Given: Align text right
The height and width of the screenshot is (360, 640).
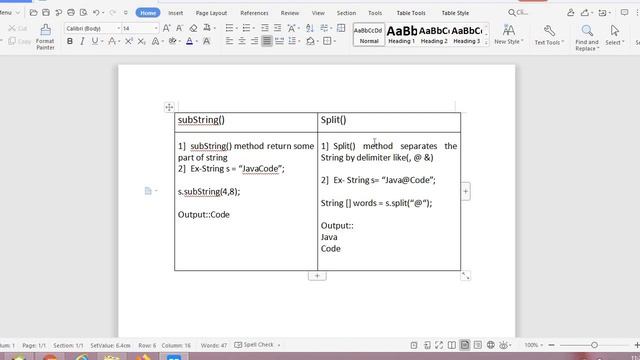Looking at the screenshot, I should [254, 41].
